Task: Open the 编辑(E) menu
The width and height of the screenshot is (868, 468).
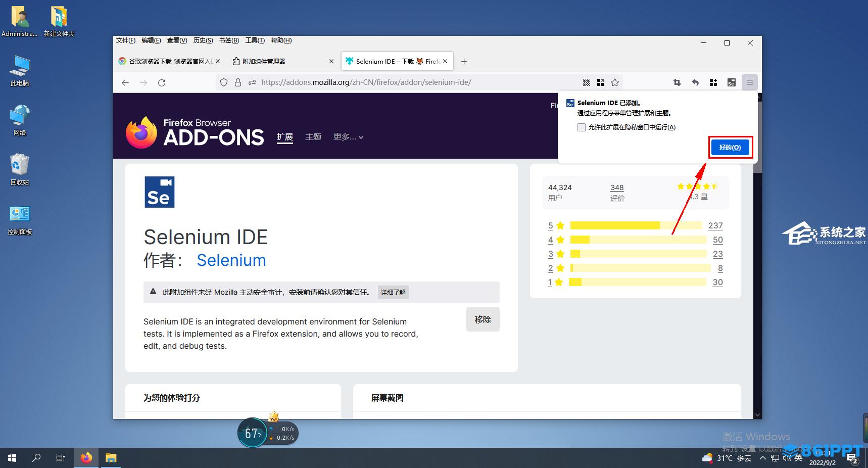Action: pos(152,40)
